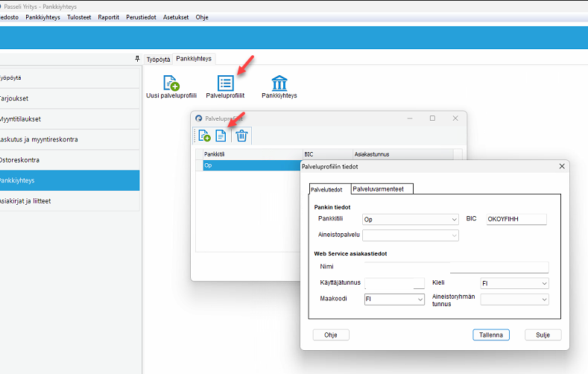Screen dimensions: 588x374
Task: Add new profile in Palveluprofiilit window toolbar
Action: click(x=204, y=136)
